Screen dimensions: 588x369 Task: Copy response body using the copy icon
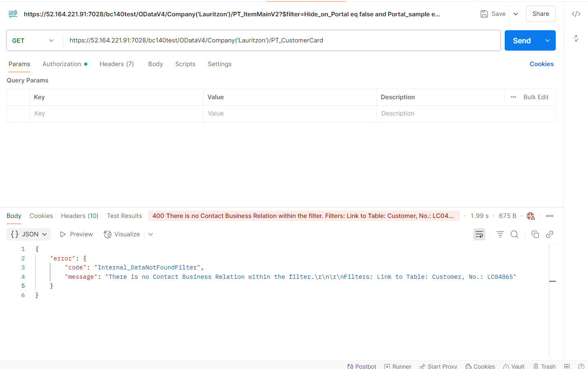point(535,234)
